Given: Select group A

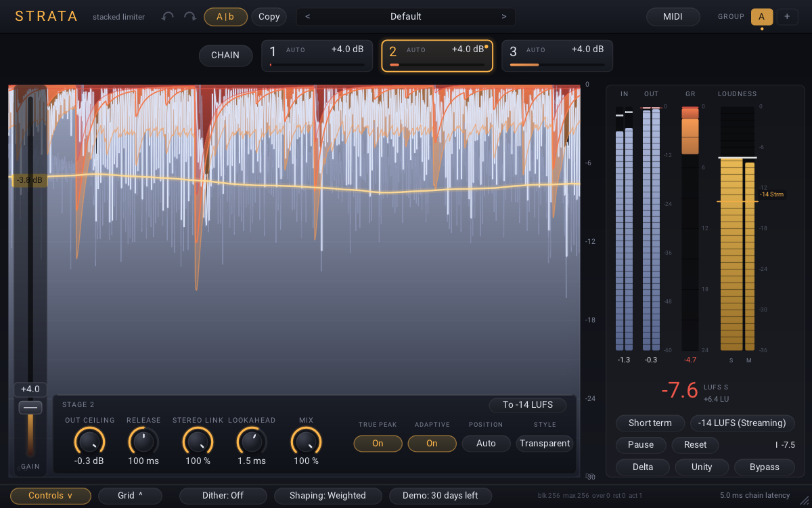Looking at the screenshot, I should pos(762,16).
